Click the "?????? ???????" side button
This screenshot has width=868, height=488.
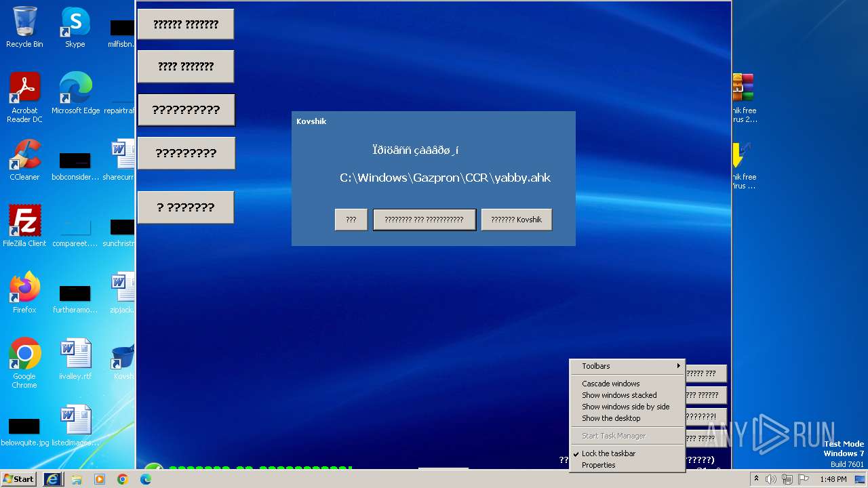(x=186, y=24)
